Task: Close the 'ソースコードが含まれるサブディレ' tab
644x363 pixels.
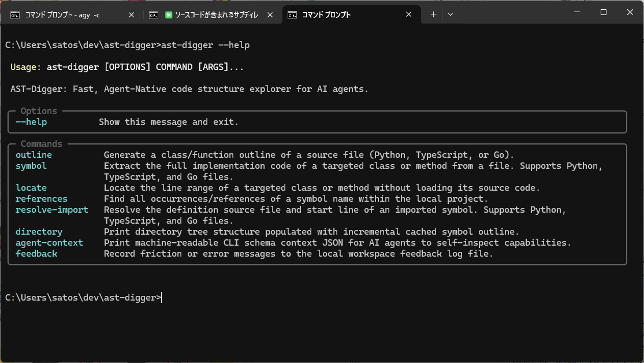Action: click(x=270, y=15)
